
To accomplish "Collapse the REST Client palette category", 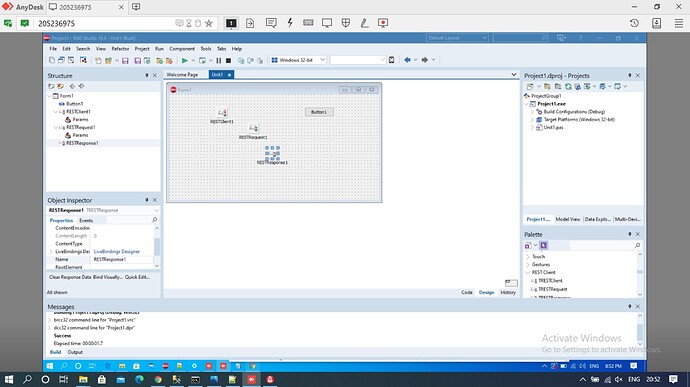I will pyautogui.click(x=528, y=273).
